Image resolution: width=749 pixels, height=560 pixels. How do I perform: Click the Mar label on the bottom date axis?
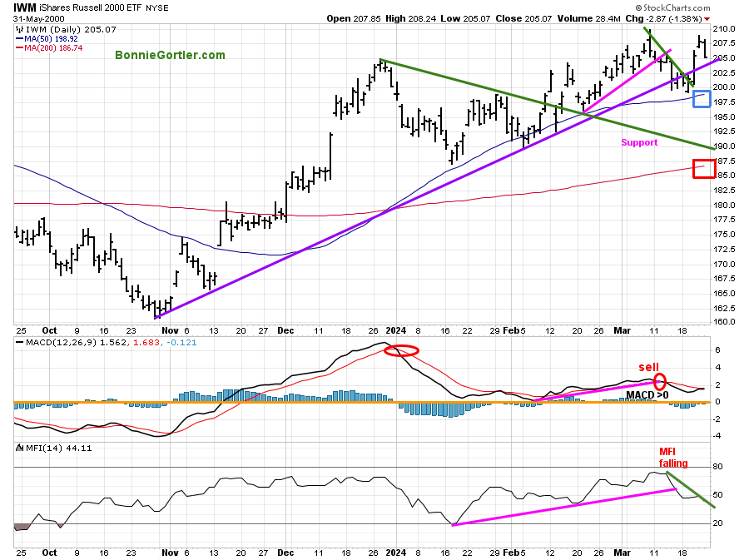point(622,553)
